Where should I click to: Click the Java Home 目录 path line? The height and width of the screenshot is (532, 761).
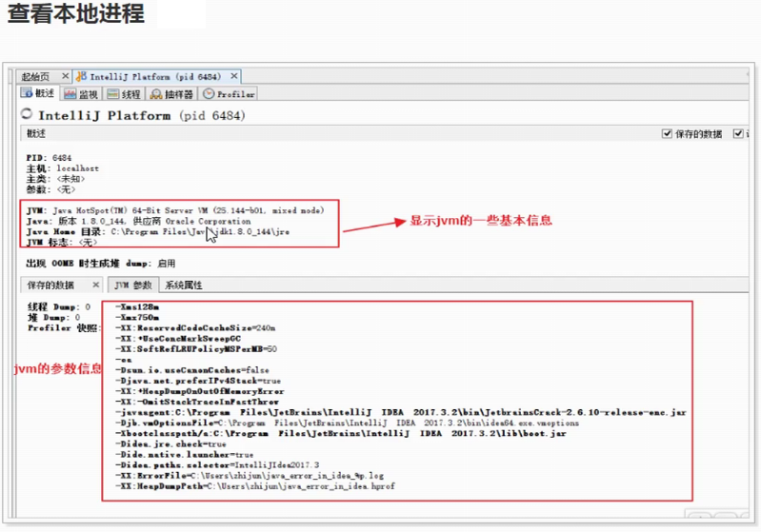pyautogui.click(x=158, y=232)
